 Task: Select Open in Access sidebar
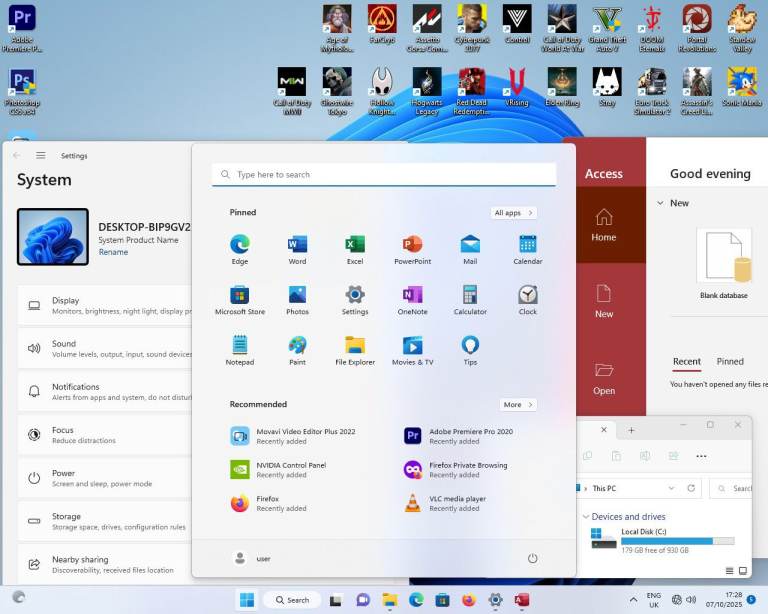[604, 378]
